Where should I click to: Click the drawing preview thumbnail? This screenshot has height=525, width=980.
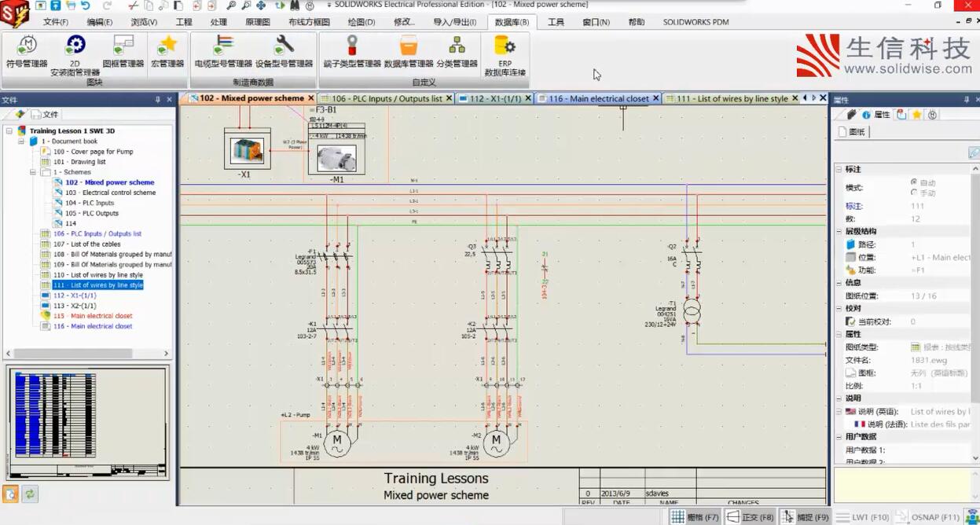point(88,422)
